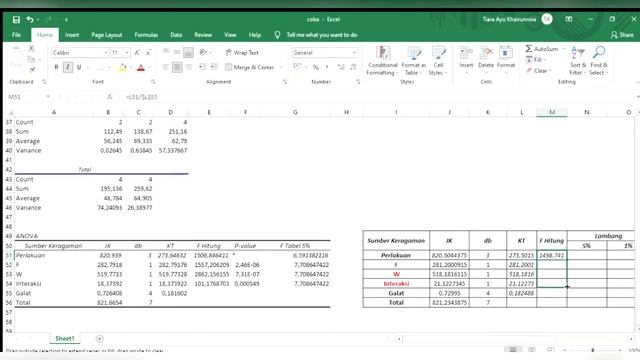Decrease font size
The width and height of the screenshot is (640, 360).
click(x=149, y=53)
